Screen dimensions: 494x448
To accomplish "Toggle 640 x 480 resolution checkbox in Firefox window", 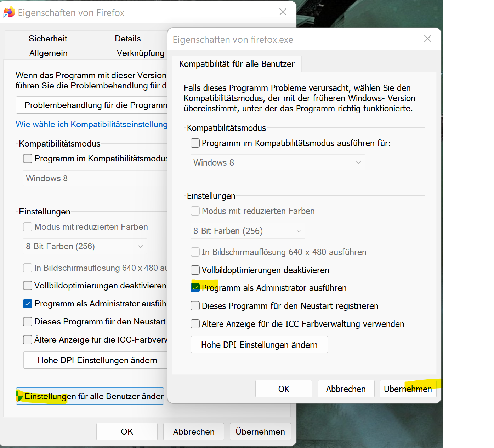I will (28, 268).
